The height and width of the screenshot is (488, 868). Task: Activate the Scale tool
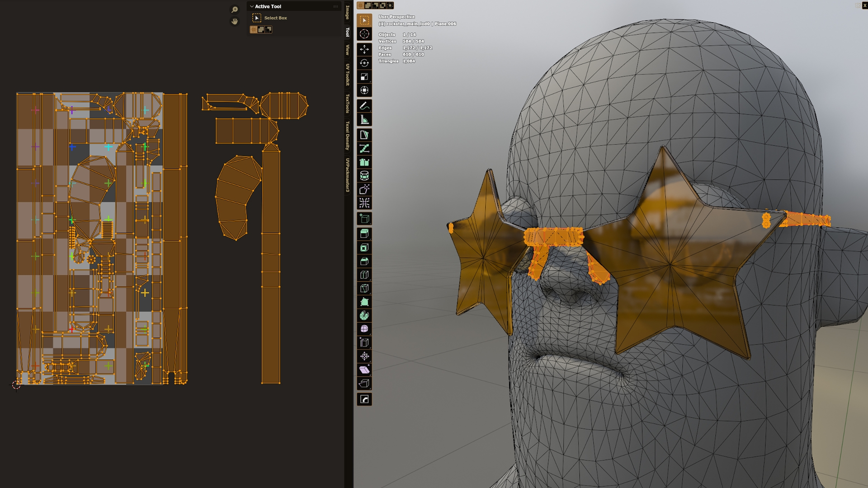(364, 77)
